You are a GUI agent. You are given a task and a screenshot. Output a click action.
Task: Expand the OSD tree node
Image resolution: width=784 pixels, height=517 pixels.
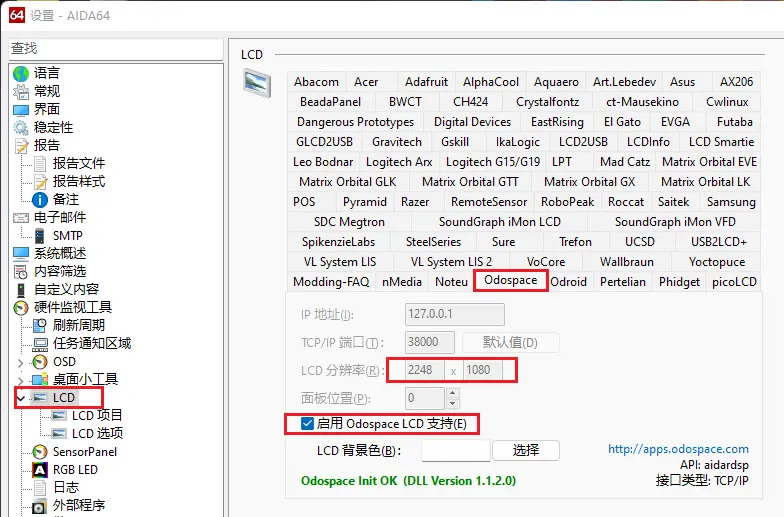21,362
